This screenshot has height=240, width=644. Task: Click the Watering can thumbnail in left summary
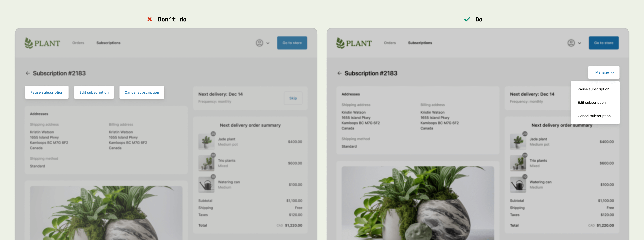[x=206, y=185]
